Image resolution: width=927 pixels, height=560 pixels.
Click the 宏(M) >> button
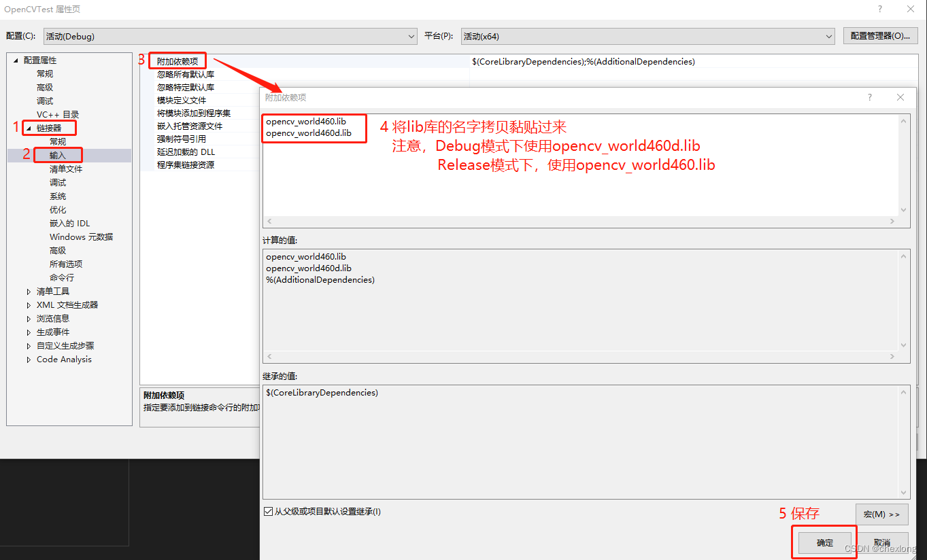pos(881,514)
